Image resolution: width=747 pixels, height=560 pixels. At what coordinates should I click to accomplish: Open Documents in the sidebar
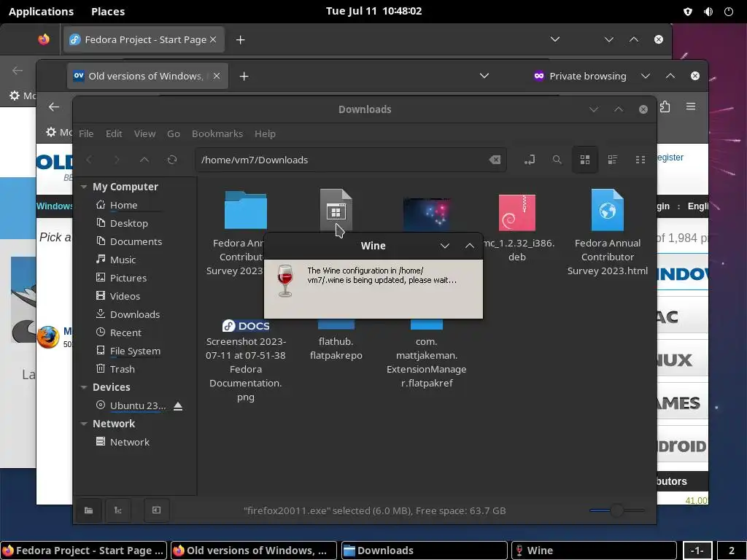[136, 242]
